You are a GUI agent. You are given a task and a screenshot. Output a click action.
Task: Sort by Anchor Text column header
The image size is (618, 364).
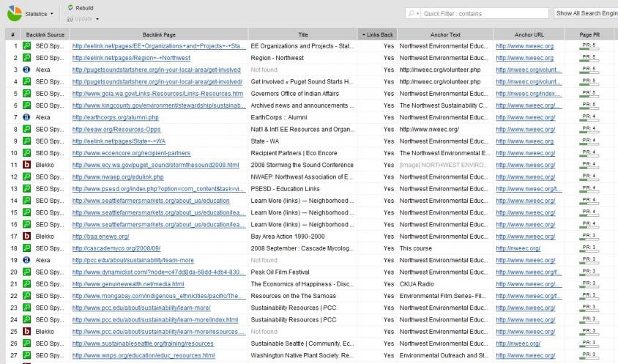pos(445,34)
